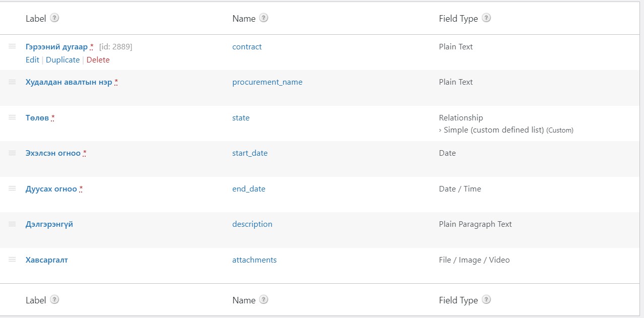Click the help icon beside bottom Name header
Screen dimensions: 644x318
(x=264, y=300)
